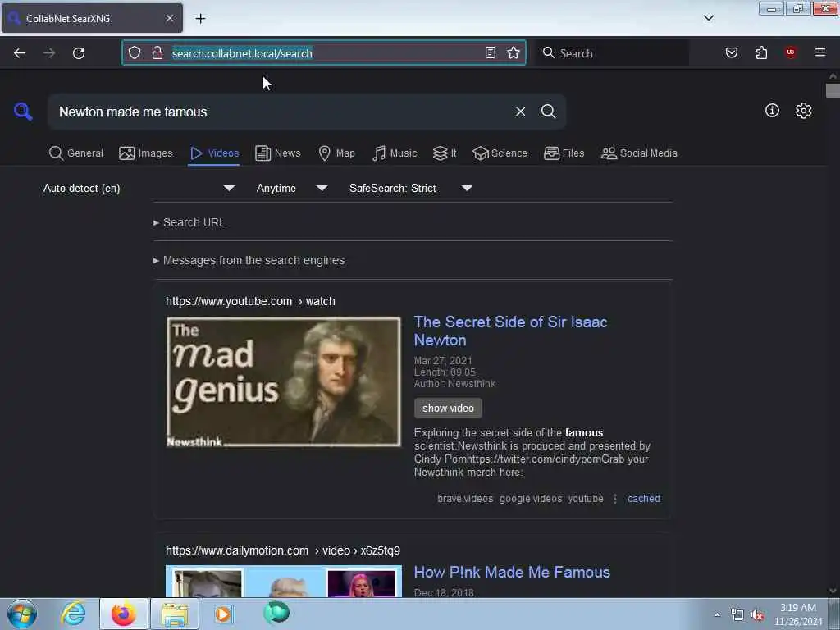Open Windows Explorer folder on taskbar
This screenshot has height=630, width=840.
click(175, 614)
